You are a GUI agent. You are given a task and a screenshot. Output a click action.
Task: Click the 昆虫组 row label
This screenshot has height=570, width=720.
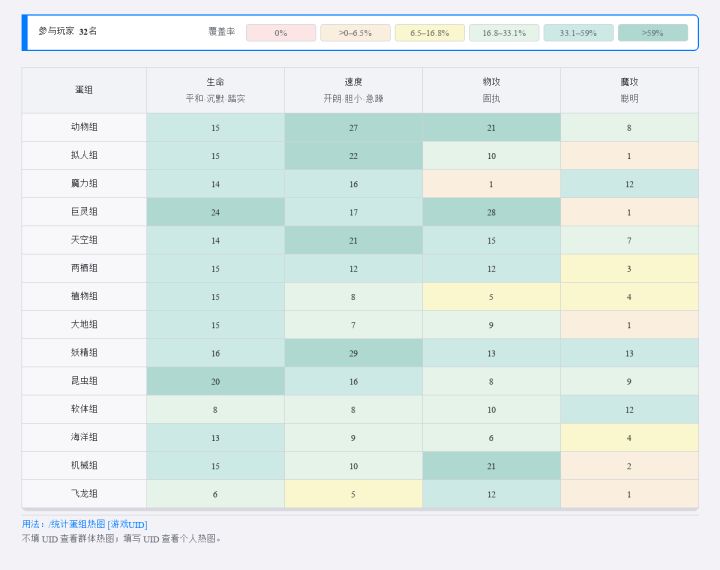84,381
